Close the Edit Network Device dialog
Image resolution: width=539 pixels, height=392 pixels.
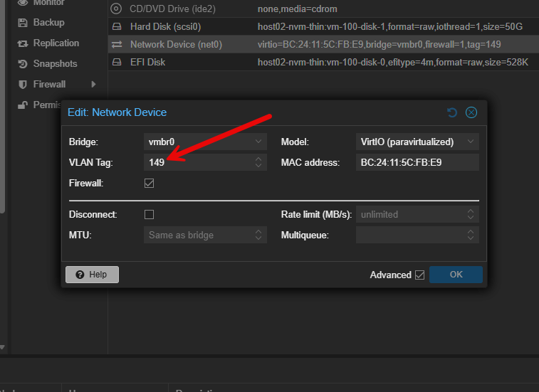[x=471, y=112]
